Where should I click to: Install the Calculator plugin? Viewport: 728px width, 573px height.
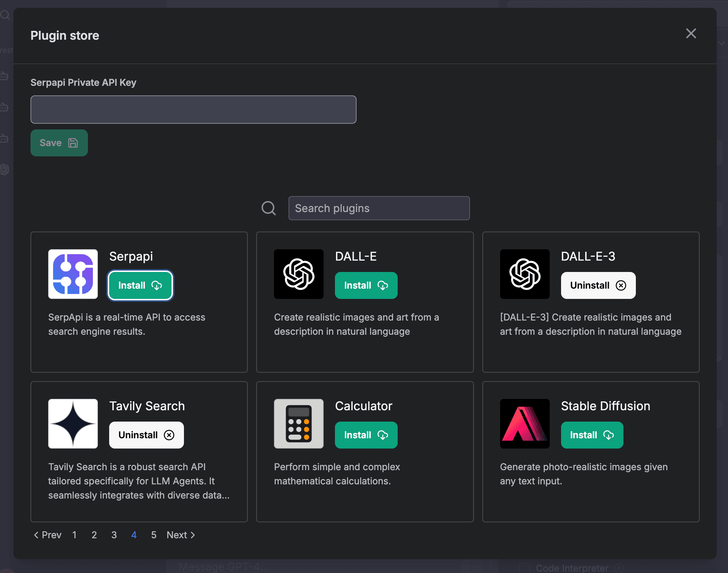[366, 435]
